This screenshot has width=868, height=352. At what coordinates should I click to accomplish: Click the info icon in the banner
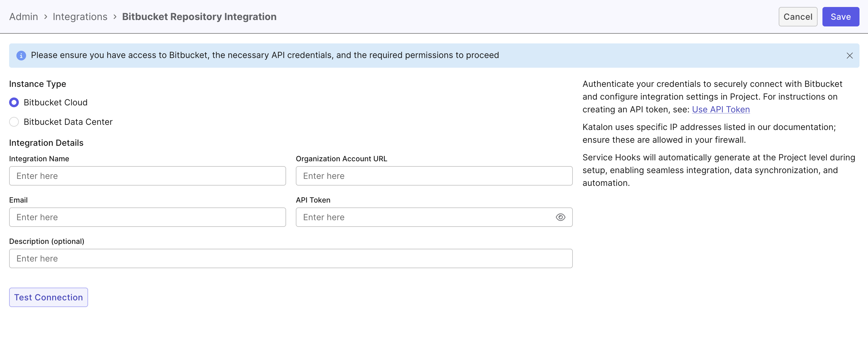pyautogui.click(x=21, y=55)
